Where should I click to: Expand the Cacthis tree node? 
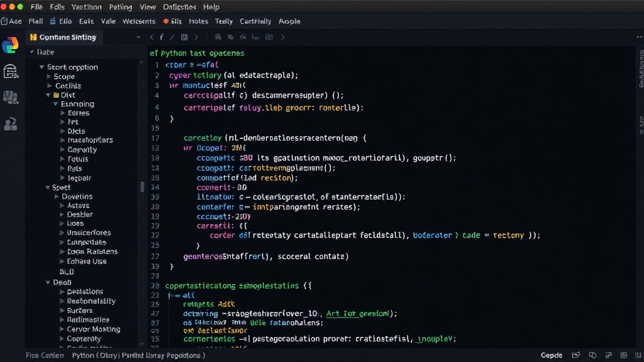coord(49,85)
